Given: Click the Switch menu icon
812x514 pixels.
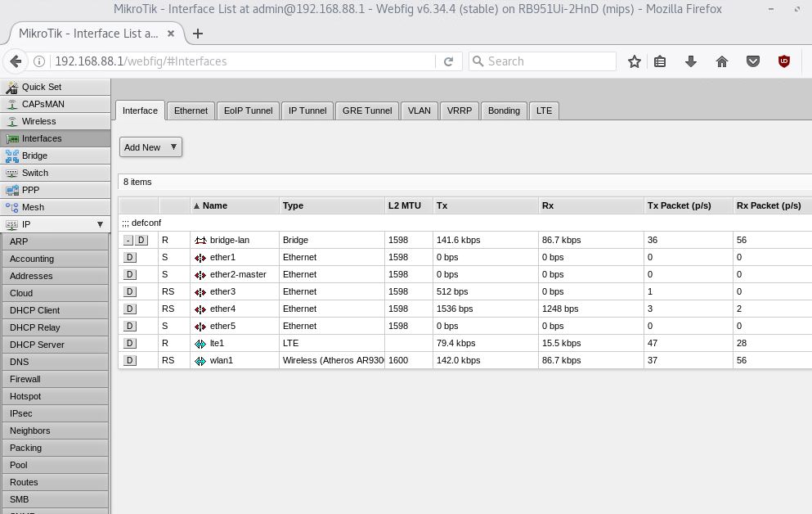Looking at the screenshot, I should [x=12, y=173].
